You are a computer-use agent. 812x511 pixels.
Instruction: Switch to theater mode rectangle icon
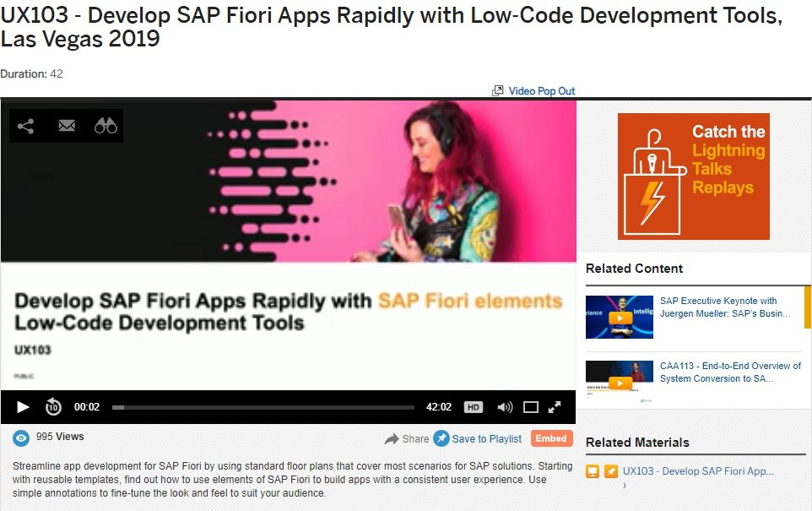pyautogui.click(x=531, y=407)
